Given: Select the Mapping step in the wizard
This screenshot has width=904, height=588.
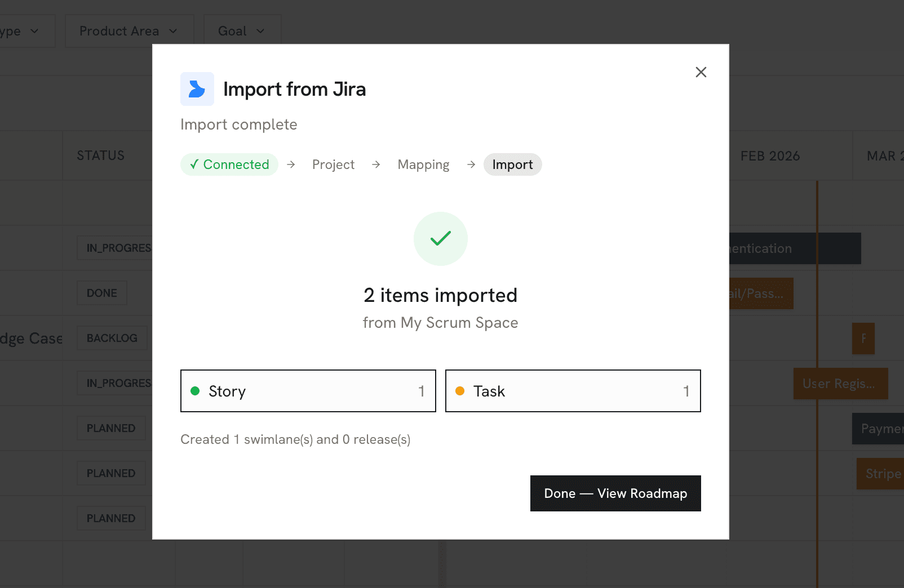Looking at the screenshot, I should point(423,164).
